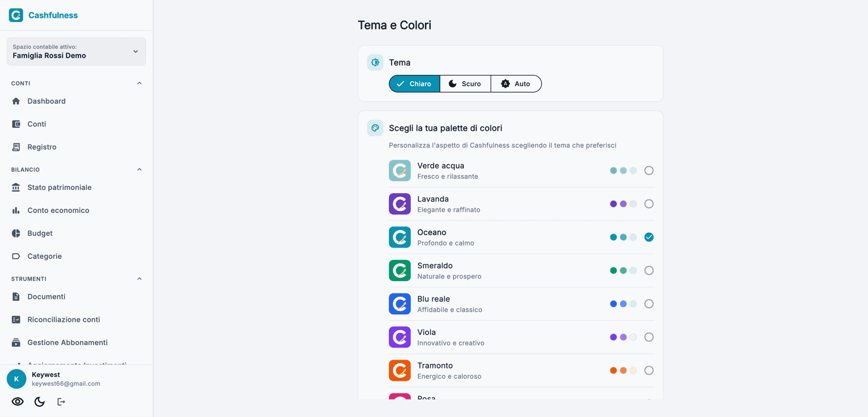The image size is (868, 417).
Task: Click the Budget pie chart icon
Action: (16, 233)
